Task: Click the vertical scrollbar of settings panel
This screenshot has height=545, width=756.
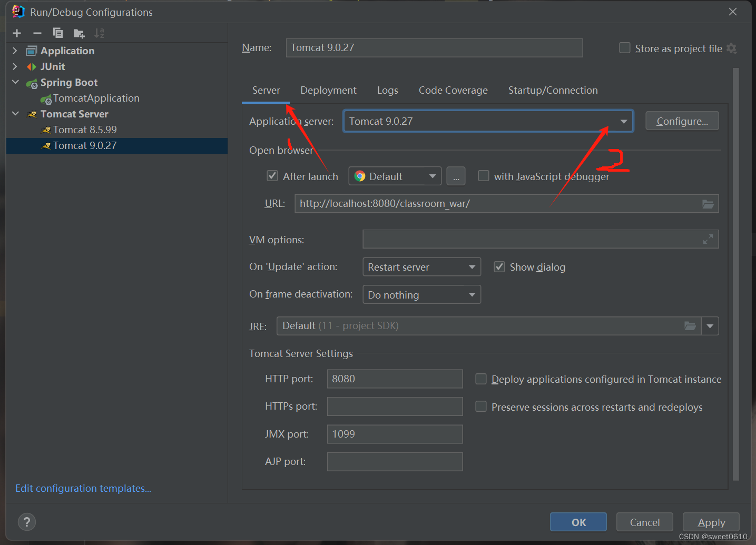Action: 736,274
